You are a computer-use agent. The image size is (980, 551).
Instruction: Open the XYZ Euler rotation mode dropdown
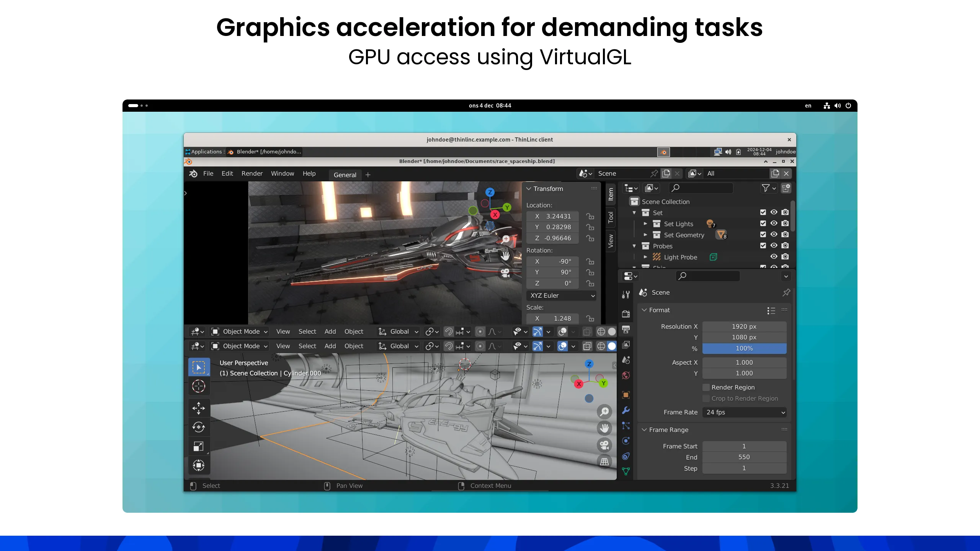pyautogui.click(x=561, y=295)
